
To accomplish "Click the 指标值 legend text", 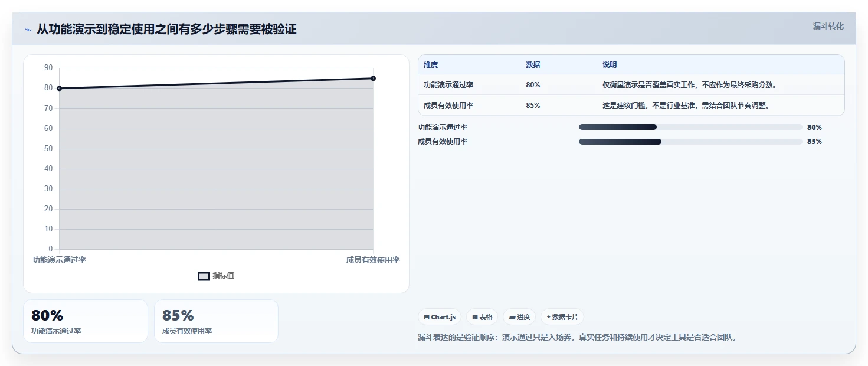I will 224,276.
